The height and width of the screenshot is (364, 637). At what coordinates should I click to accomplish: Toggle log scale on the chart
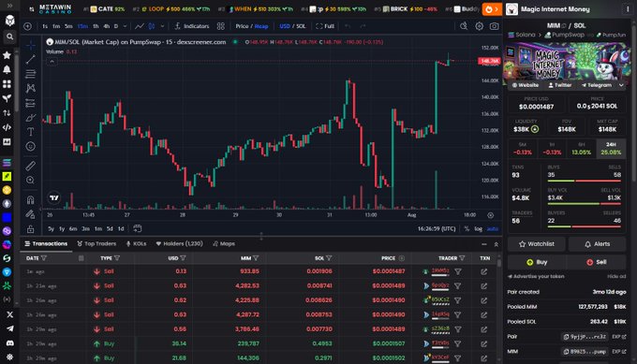[x=478, y=229]
